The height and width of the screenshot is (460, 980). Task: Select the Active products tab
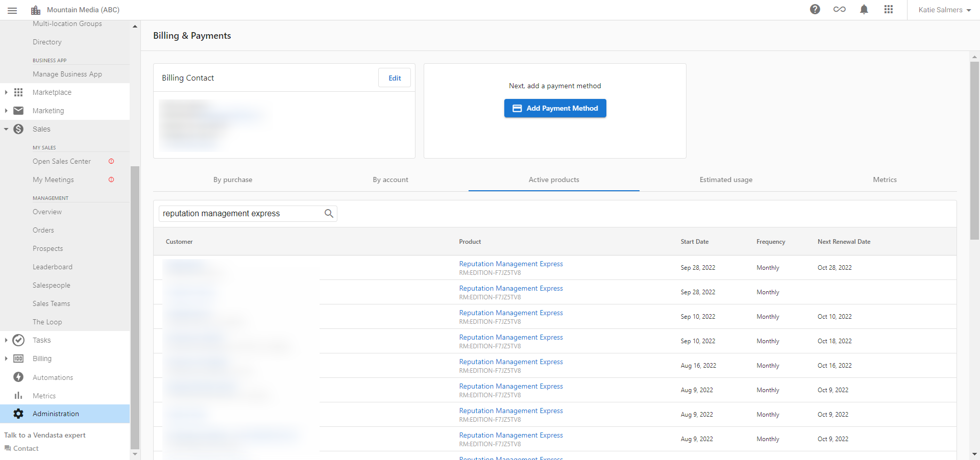[x=554, y=180]
